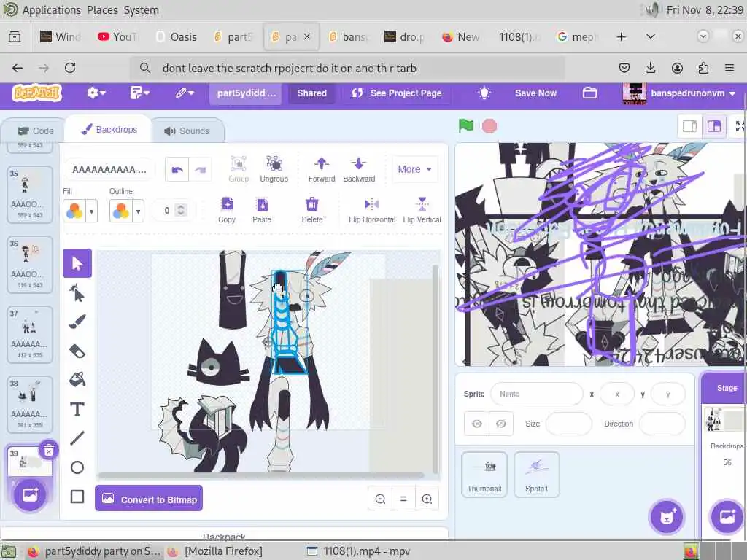
Task: Click the Redo arrow
Action: (200, 169)
